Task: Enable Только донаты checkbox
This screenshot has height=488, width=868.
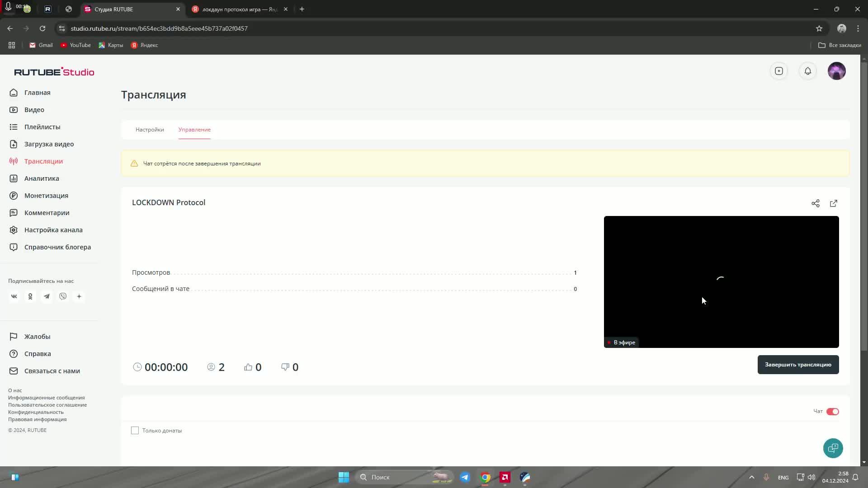Action: [135, 430]
